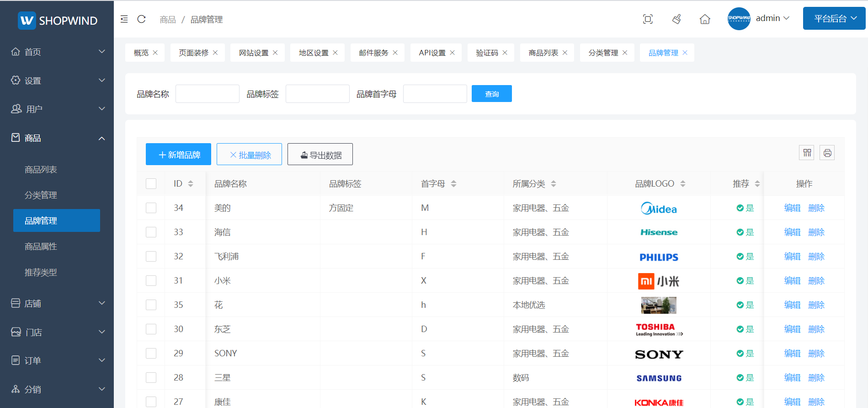Image resolution: width=868 pixels, height=408 pixels.
Task: Close the 验证码 tab
Action: click(505, 53)
